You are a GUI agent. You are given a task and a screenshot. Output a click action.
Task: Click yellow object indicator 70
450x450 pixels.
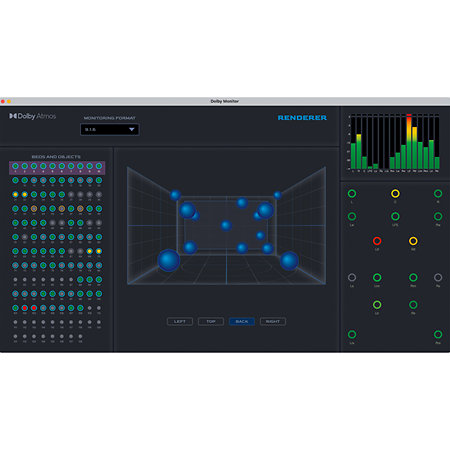(99, 251)
